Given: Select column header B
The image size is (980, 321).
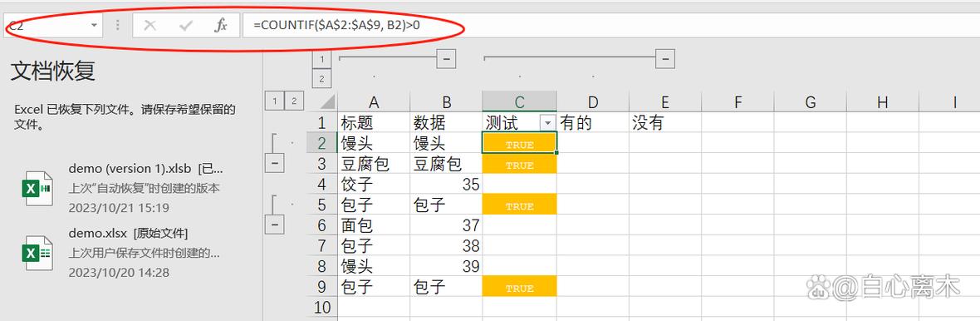Looking at the screenshot, I should 446,102.
